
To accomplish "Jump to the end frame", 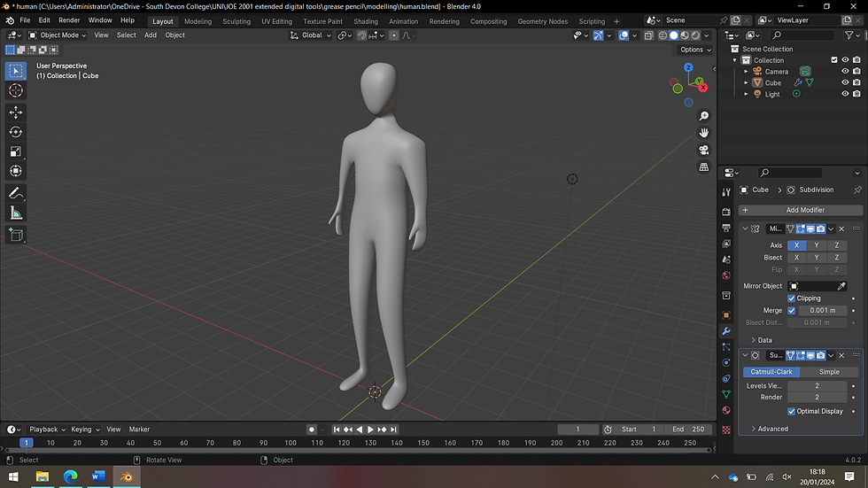I will tap(393, 430).
